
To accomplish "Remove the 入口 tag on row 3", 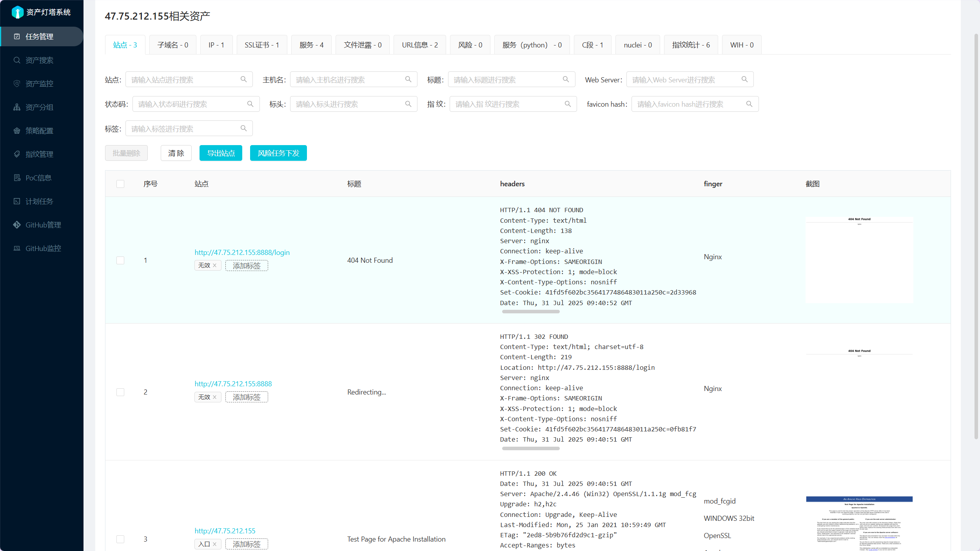I will [215, 544].
